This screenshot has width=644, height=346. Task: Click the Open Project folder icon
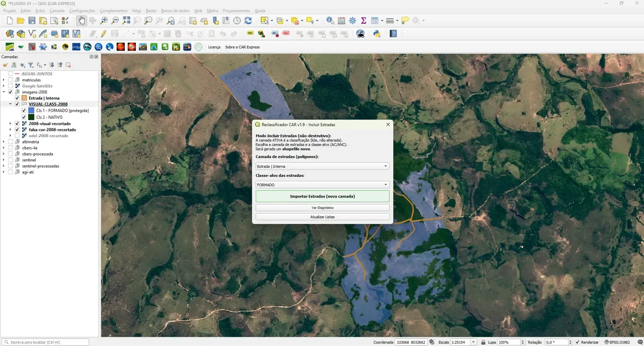coord(21,21)
